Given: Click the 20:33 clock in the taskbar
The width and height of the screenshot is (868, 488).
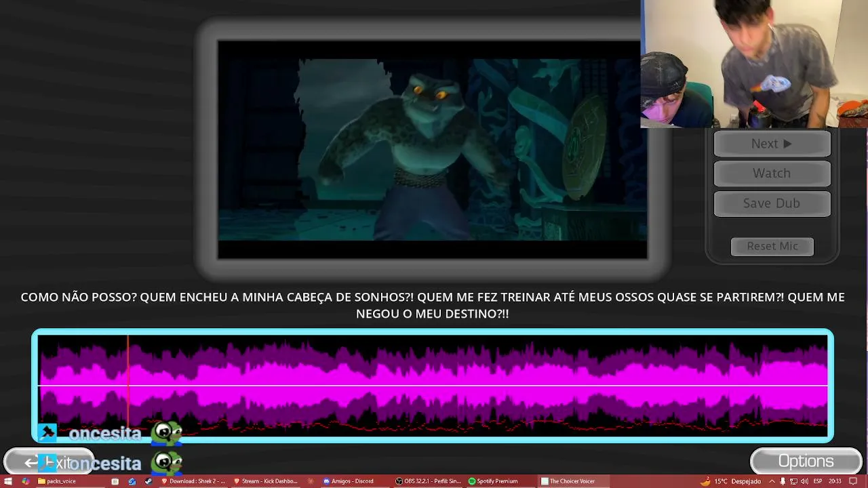Looking at the screenshot, I should (835, 481).
